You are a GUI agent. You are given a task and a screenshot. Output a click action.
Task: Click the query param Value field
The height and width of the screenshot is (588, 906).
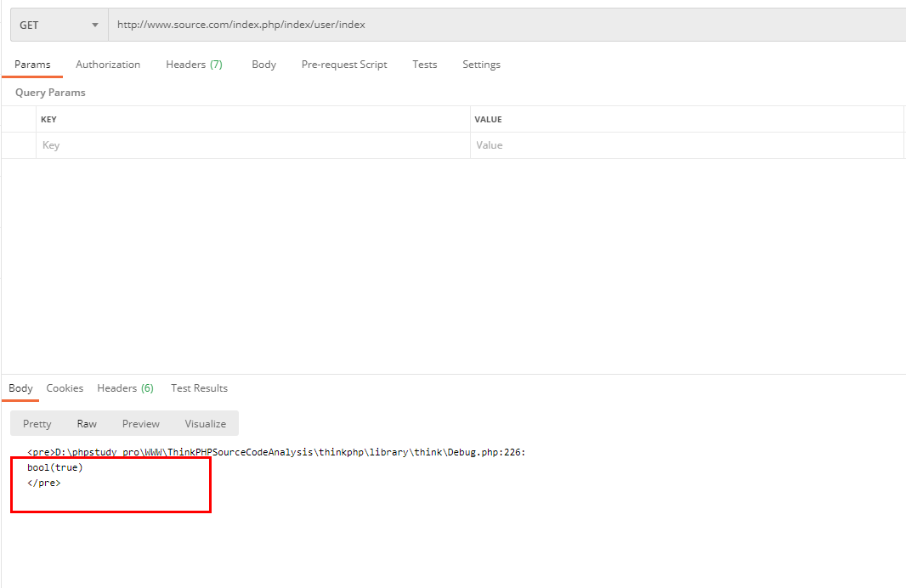click(x=687, y=145)
